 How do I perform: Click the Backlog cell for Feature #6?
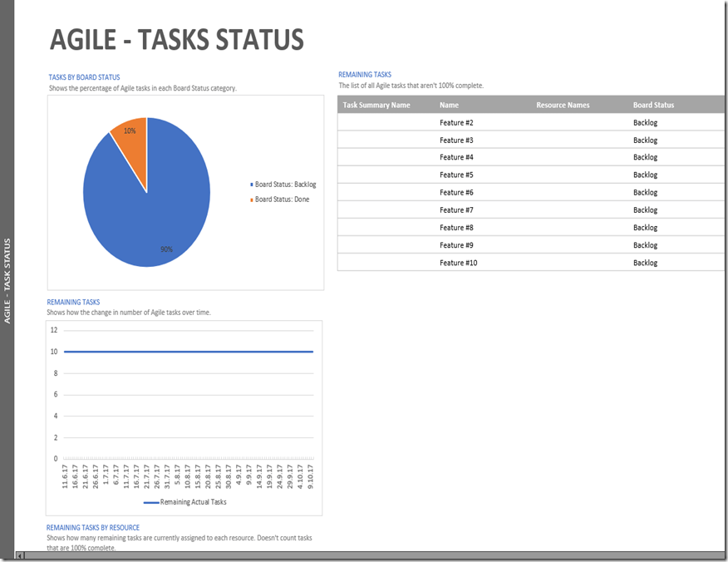[645, 193]
